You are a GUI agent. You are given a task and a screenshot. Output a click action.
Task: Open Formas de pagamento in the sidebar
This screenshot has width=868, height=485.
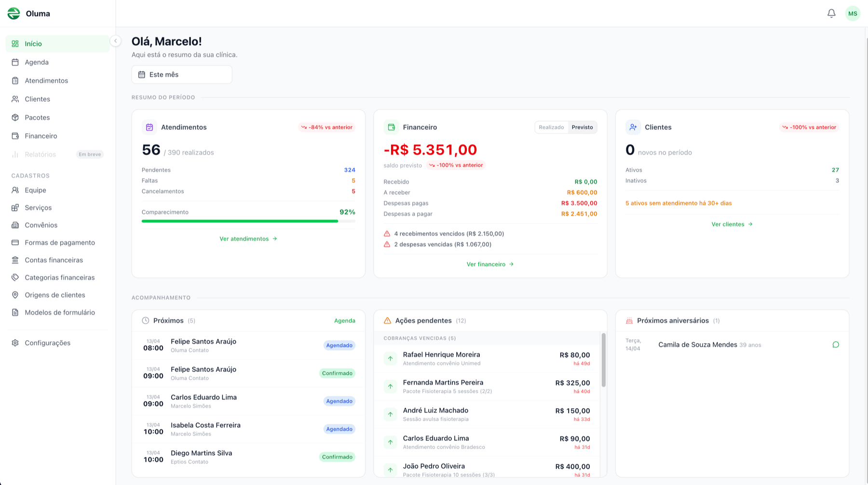(x=60, y=243)
